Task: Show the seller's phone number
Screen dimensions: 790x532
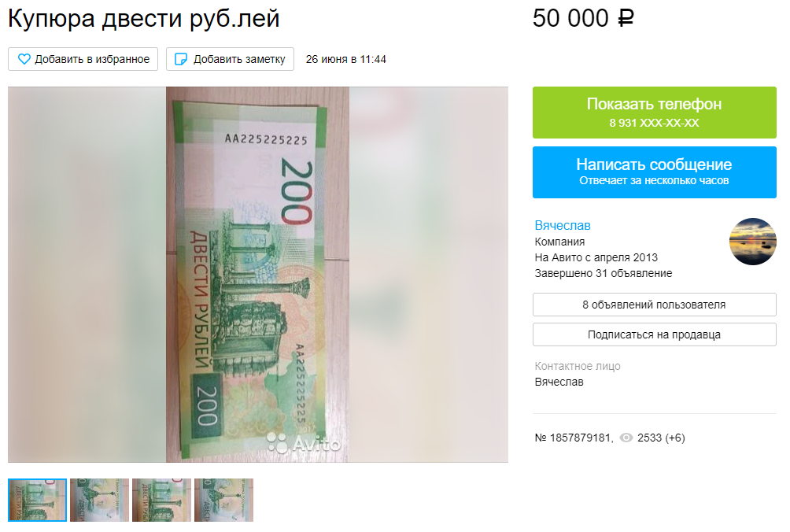Action: pyautogui.click(x=655, y=113)
